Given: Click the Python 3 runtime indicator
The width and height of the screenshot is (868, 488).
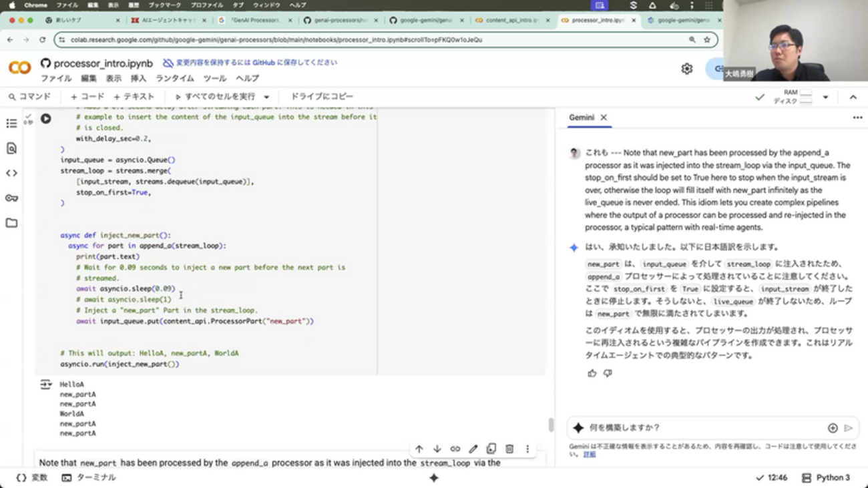Looking at the screenshot, I should (826, 478).
